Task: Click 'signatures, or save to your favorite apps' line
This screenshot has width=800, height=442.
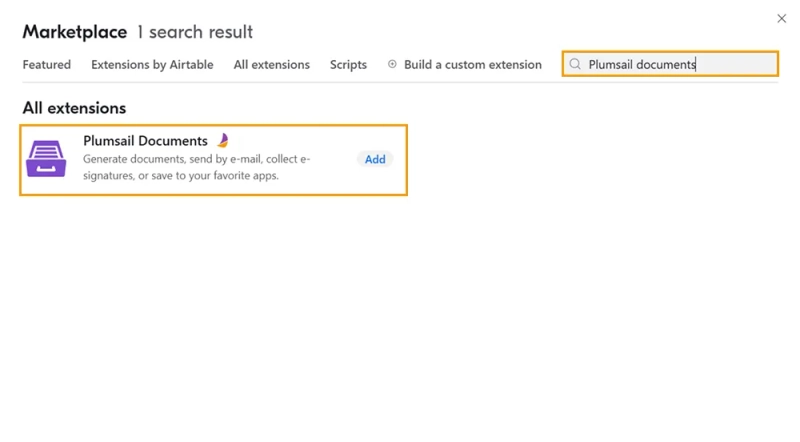Action: click(181, 176)
